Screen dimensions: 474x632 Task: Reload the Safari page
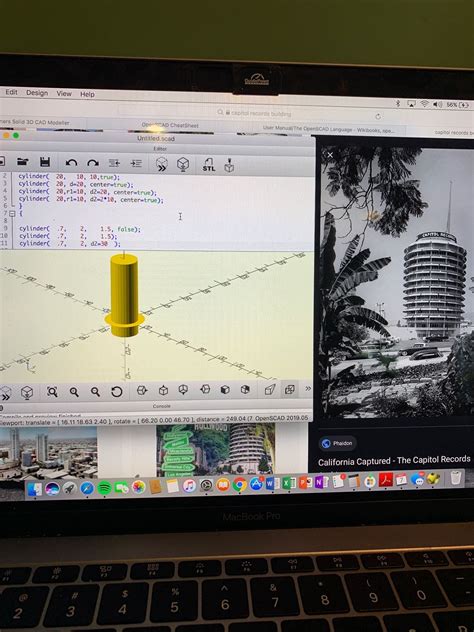378,116
